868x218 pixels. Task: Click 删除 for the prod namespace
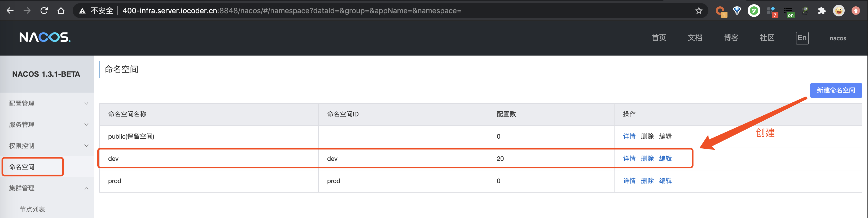pos(647,181)
